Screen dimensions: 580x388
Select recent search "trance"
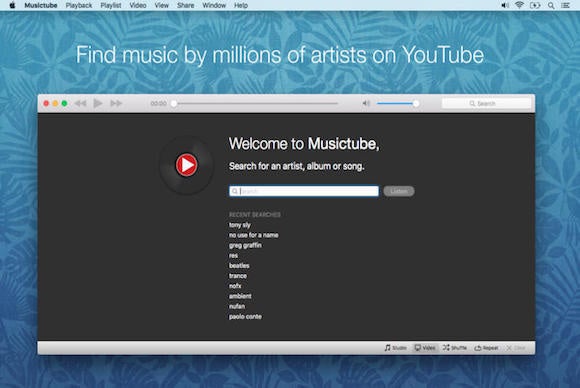(x=237, y=276)
